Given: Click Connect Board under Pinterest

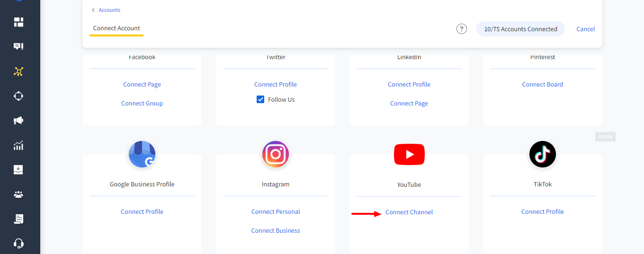Looking at the screenshot, I should click(x=543, y=84).
